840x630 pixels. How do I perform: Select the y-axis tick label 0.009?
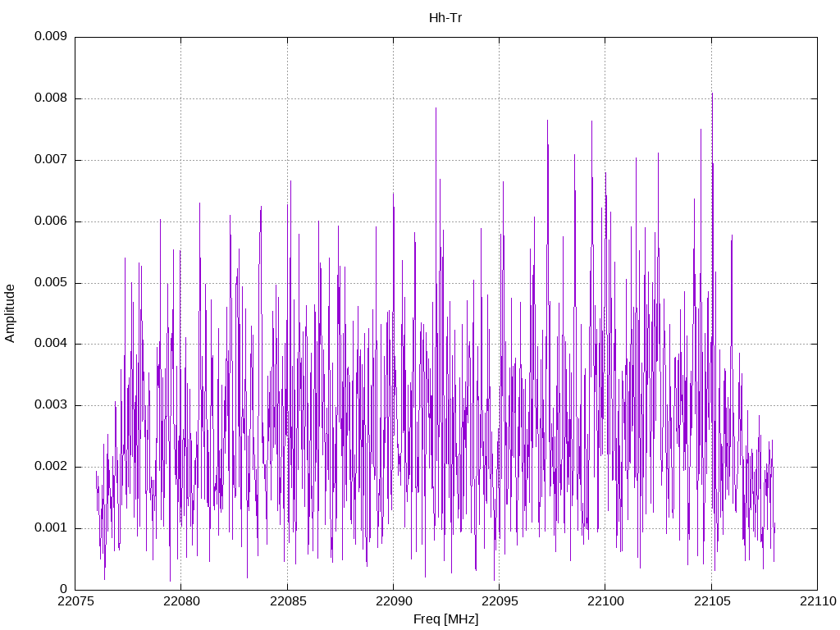point(51,36)
